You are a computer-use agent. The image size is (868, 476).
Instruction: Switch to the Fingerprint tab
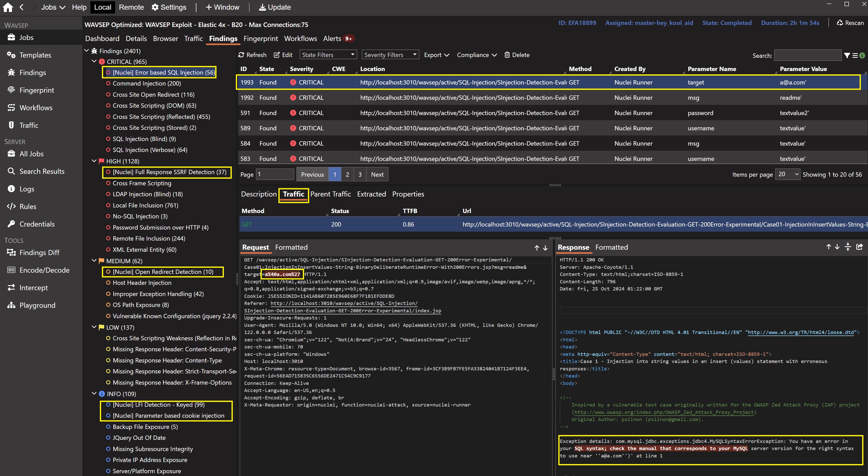[261, 39]
